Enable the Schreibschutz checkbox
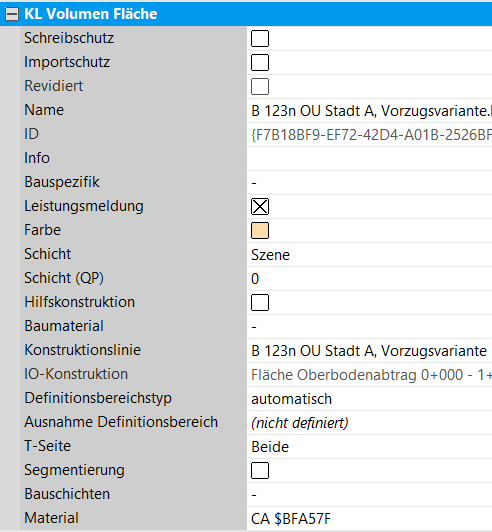The width and height of the screenshot is (492, 532). (x=260, y=38)
